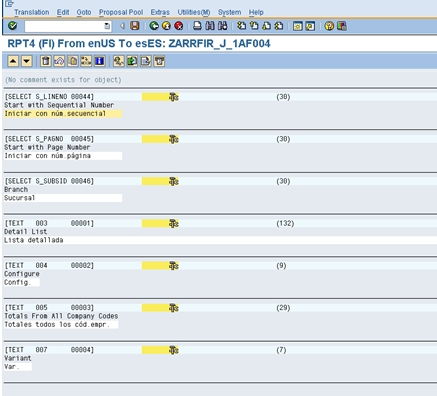The height and width of the screenshot is (396, 437).
Task: Click the 'Iniciar con núm.página' translation field
Action: tap(63, 156)
